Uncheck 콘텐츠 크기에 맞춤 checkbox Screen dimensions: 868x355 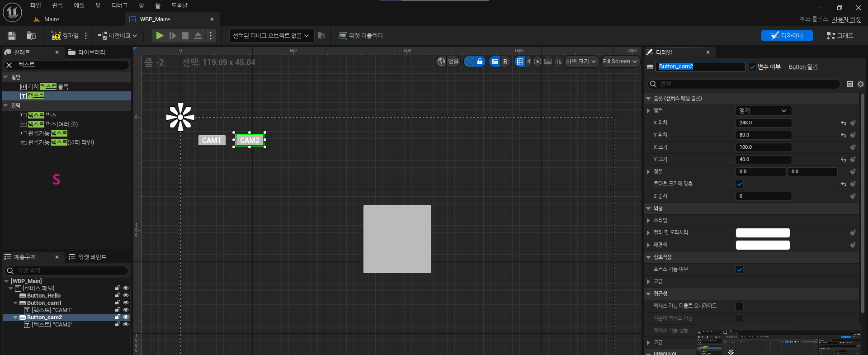(x=740, y=184)
